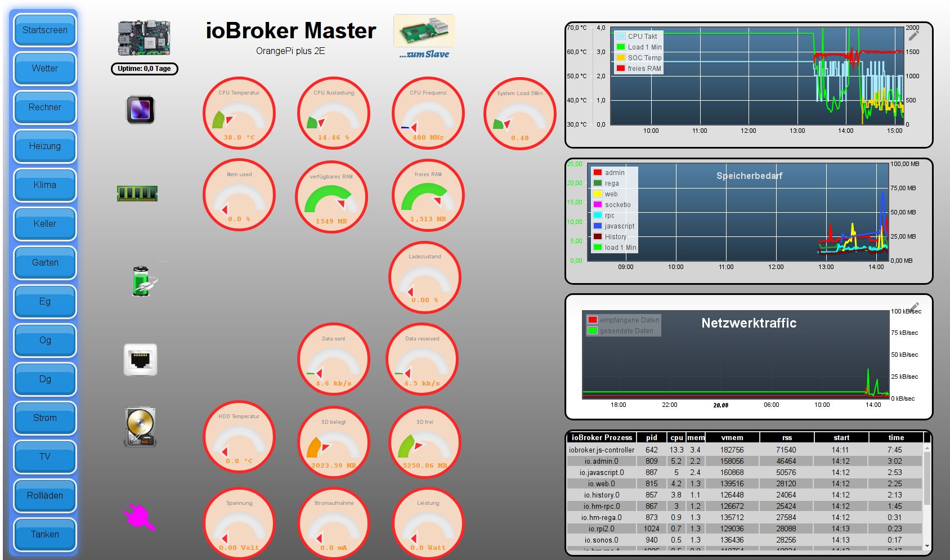The height and width of the screenshot is (560, 950).
Task: Click the SD frei gauge
Action: click(425, 443)
